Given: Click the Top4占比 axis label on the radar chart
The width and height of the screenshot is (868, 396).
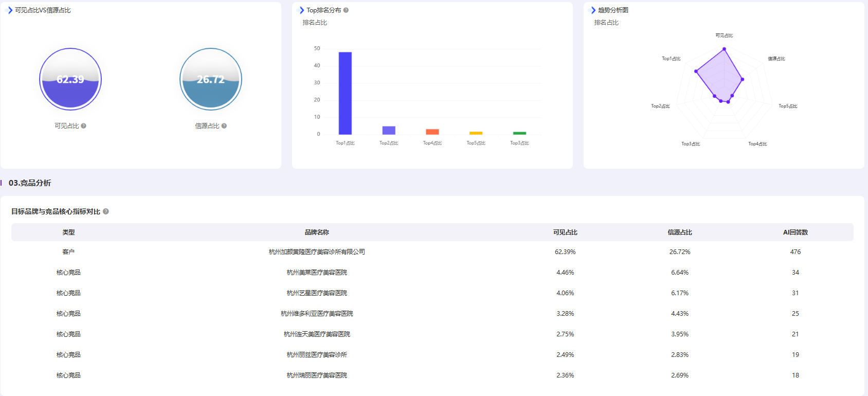Looking at the screenshot, I should click(757, 144).
